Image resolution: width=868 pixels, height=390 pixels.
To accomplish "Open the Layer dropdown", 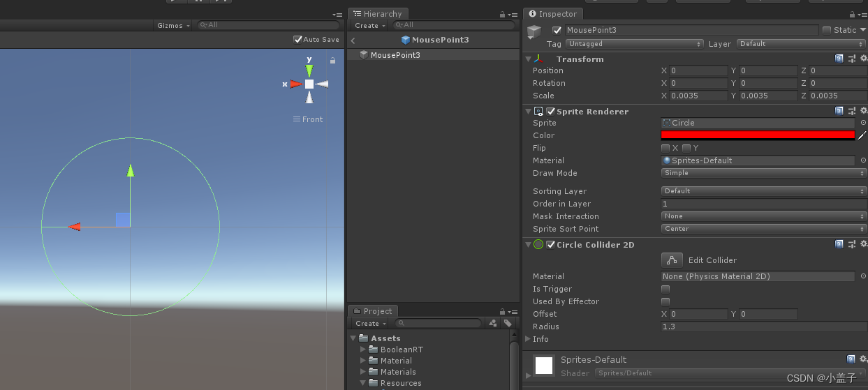I will (x=801, y=44).
